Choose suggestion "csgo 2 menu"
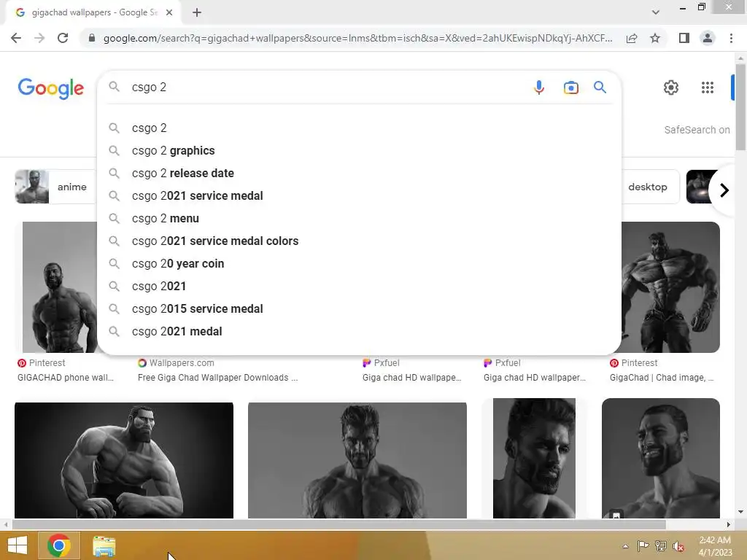The width and height of the screenshot is (747, 560). 359,219
